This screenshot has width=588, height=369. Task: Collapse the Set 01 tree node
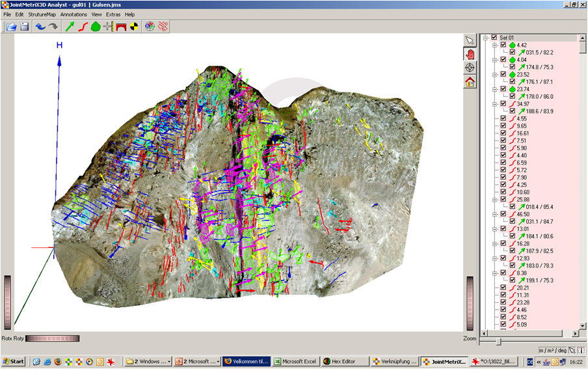485,38
